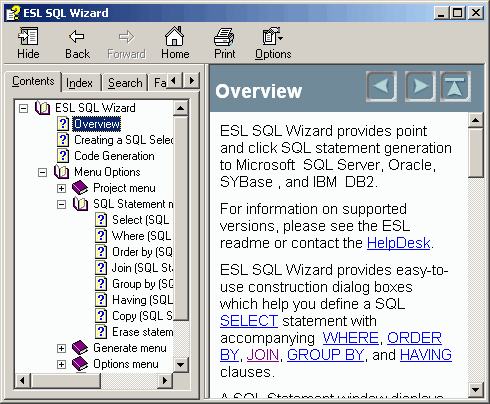Image resolution: width=490 pixels, height=404 pixels.
Task: Click the help icon in the title bar
Action: tap(13, 13)
